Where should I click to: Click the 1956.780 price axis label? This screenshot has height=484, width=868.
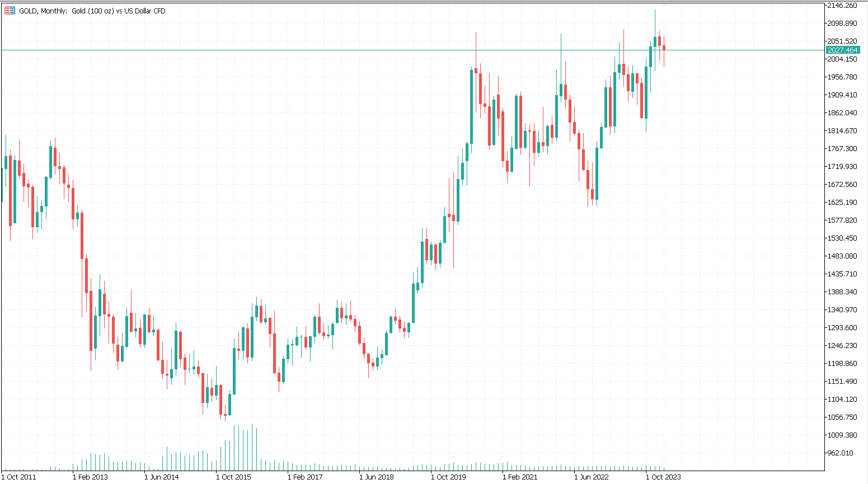point(842,77)
